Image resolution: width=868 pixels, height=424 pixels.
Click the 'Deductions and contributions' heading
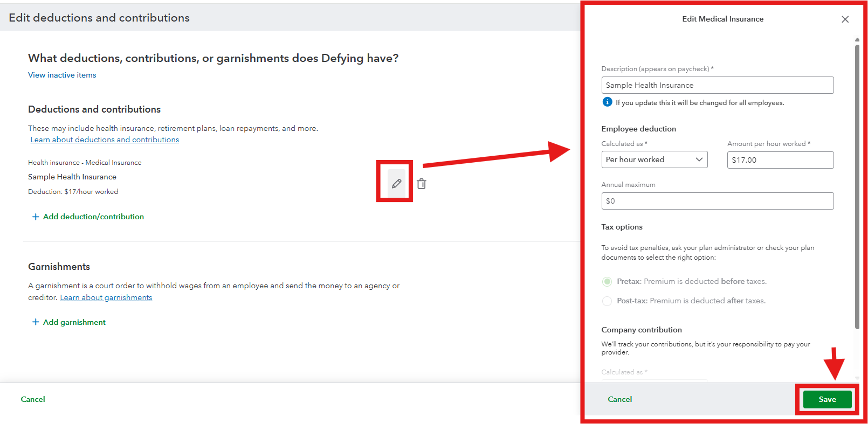coord(94,109)
